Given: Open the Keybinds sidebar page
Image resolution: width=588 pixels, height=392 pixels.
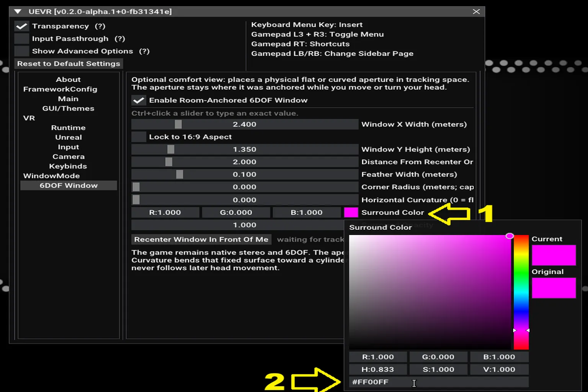Looking at the screenshot, I should [68, 166].
